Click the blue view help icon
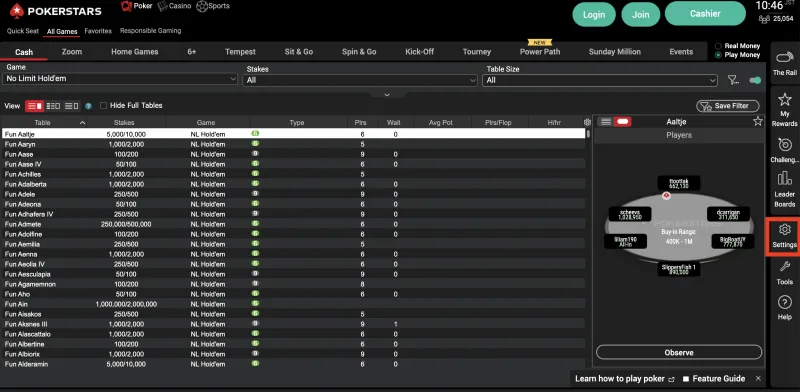The width and height of the screenshot is (800, 392). [x=88, y=106]
